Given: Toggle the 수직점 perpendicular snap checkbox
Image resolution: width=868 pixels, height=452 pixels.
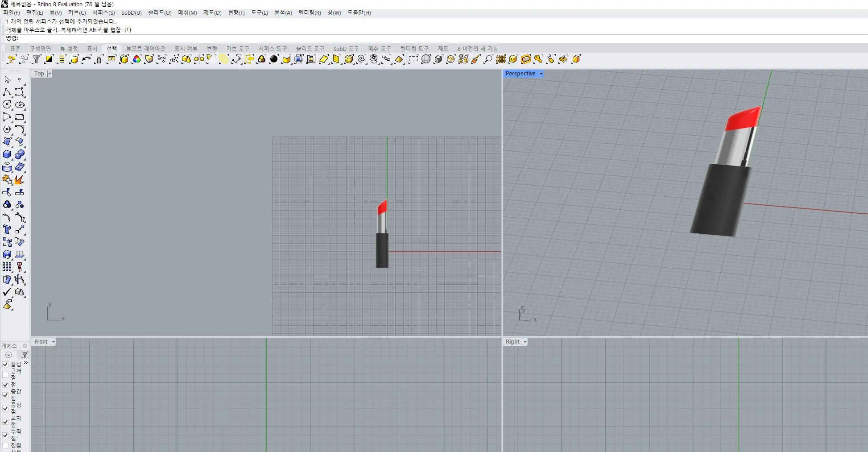Looking at the screenshot, I should pyautogui.click(x=5, y=435).
